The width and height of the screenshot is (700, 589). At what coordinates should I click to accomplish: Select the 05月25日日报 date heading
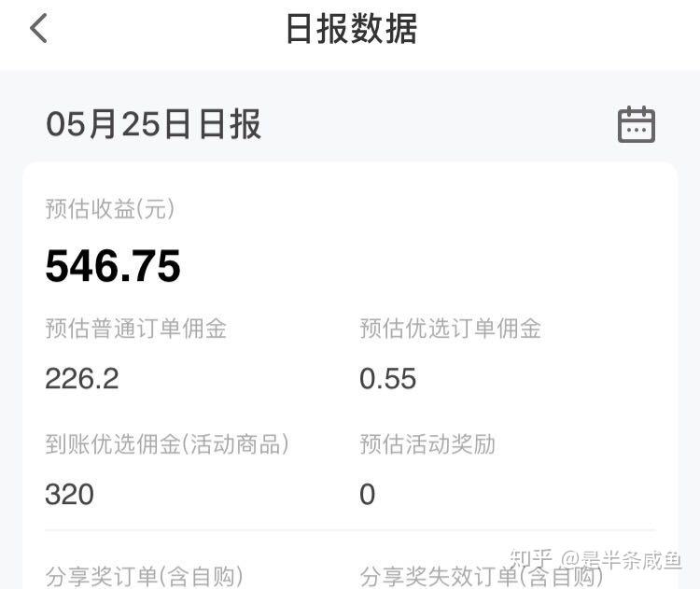pyautogui.click(x=154, y=124)
